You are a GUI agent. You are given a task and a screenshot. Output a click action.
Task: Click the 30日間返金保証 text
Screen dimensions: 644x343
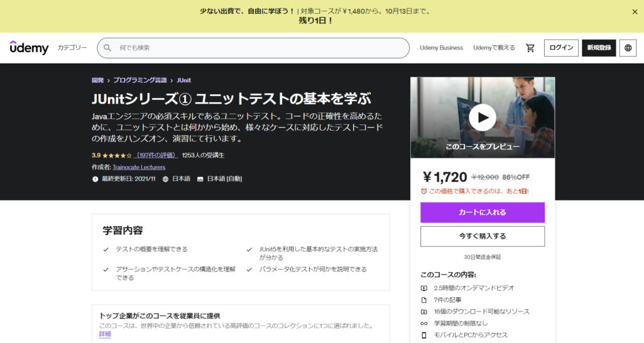tap(482, 257)
